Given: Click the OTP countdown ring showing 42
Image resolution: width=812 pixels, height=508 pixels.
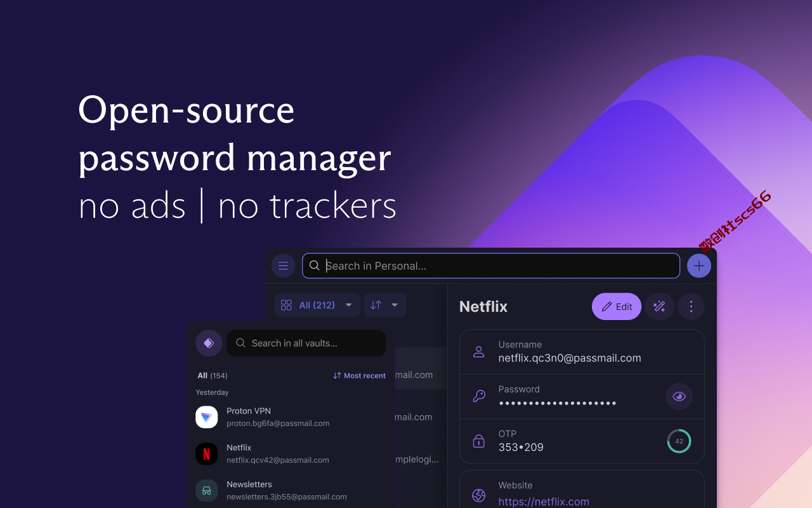Looking at the screenshot, I should click(x=679, y=441).
